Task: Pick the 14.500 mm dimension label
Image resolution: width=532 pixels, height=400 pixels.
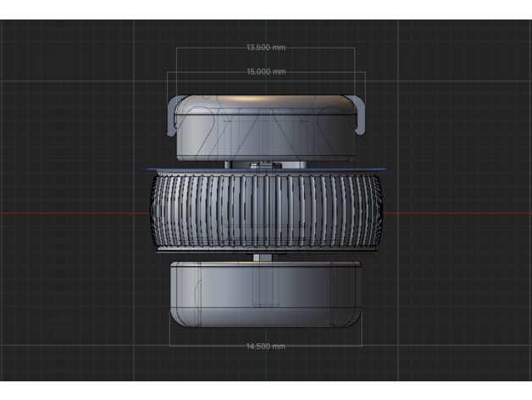Action: click(265, 347)
